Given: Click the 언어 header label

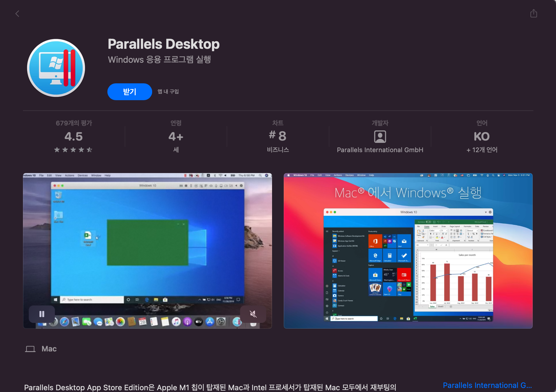Looking at the screenshot, I should [x=482, y=123].
